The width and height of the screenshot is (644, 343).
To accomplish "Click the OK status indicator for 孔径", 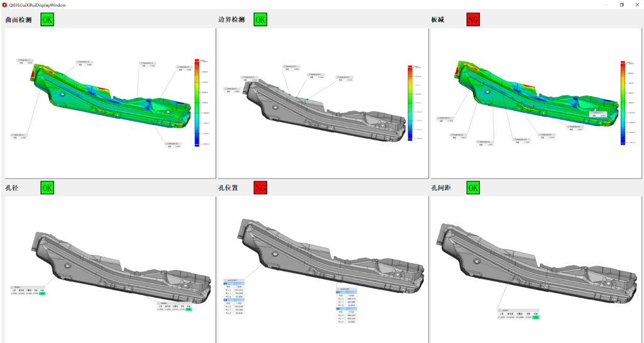I will pos(47,187).
